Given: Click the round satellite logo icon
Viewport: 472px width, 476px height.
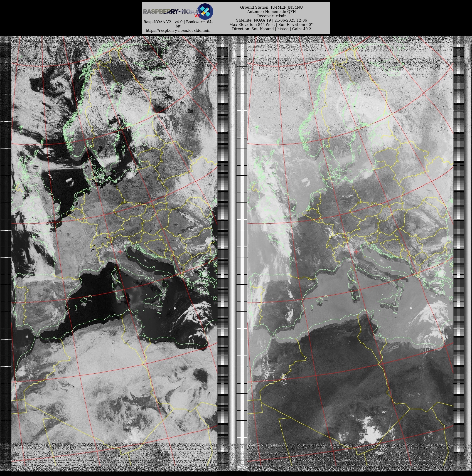Looking at the screenshot, I should [205, 11].
